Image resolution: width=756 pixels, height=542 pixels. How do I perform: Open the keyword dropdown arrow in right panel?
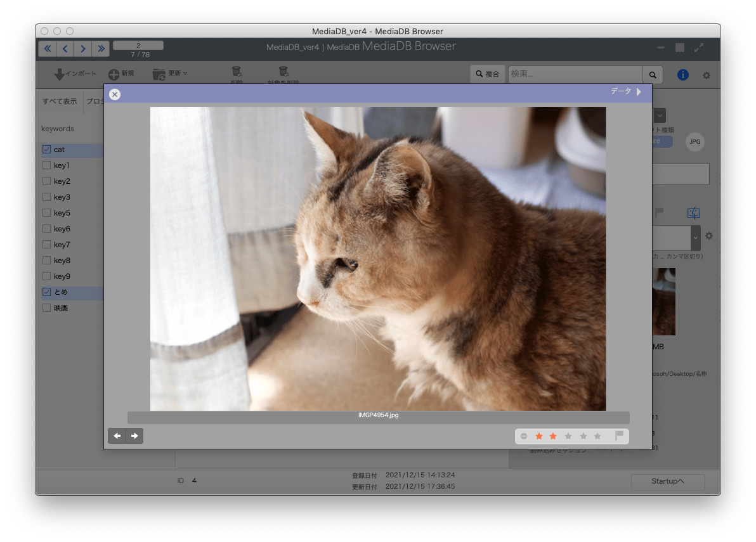tap(695, 238)
